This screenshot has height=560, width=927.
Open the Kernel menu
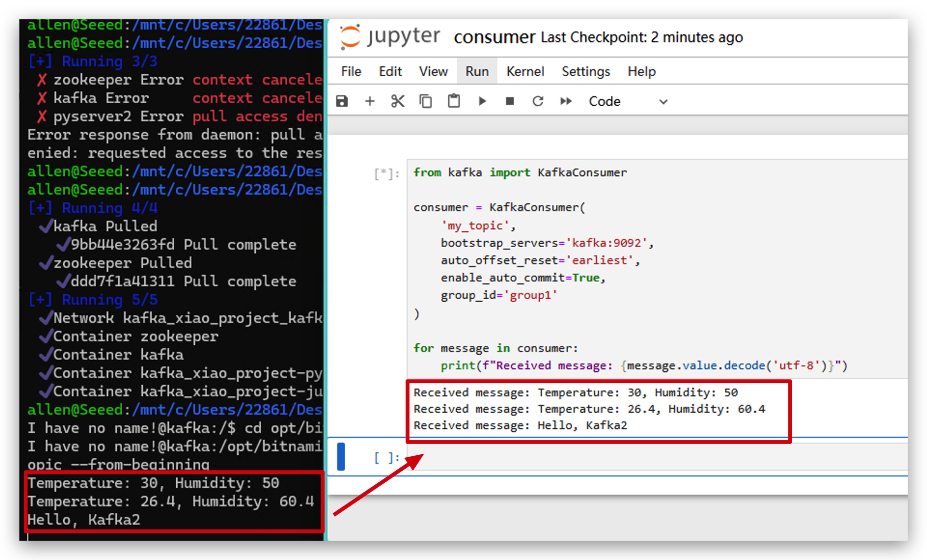click(x=525, y=71)
